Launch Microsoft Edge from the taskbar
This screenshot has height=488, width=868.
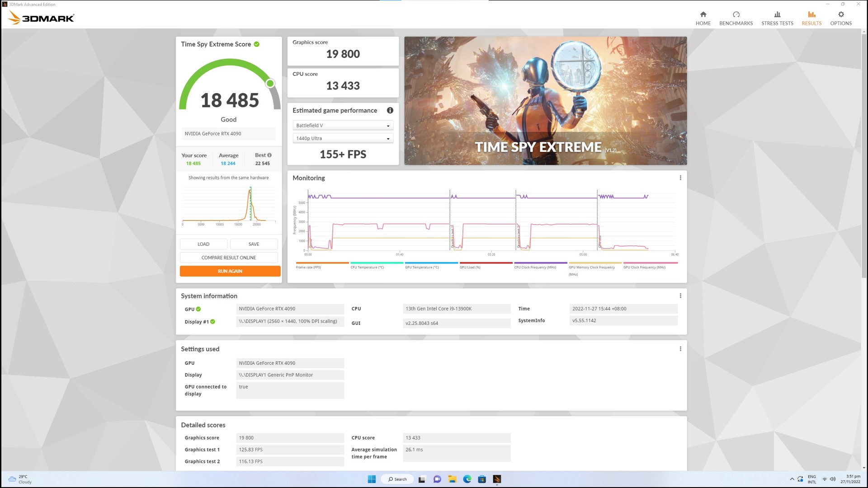click(467, 479)
